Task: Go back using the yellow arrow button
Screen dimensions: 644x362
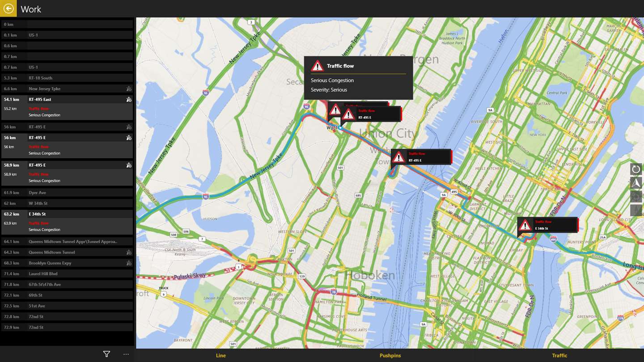Action: 8,8
